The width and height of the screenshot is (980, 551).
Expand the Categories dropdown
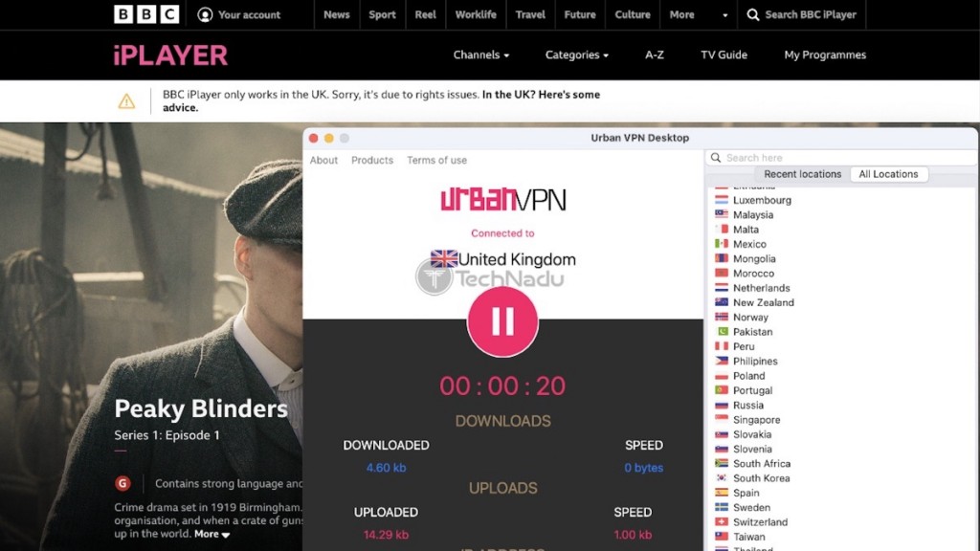pyautogui.click(x=576, y=55)
